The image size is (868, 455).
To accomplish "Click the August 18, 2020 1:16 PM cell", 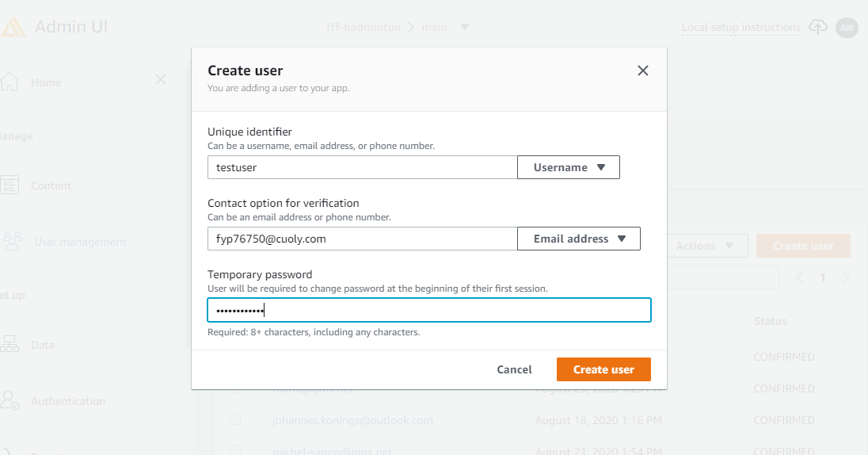I will pos(599,421).
